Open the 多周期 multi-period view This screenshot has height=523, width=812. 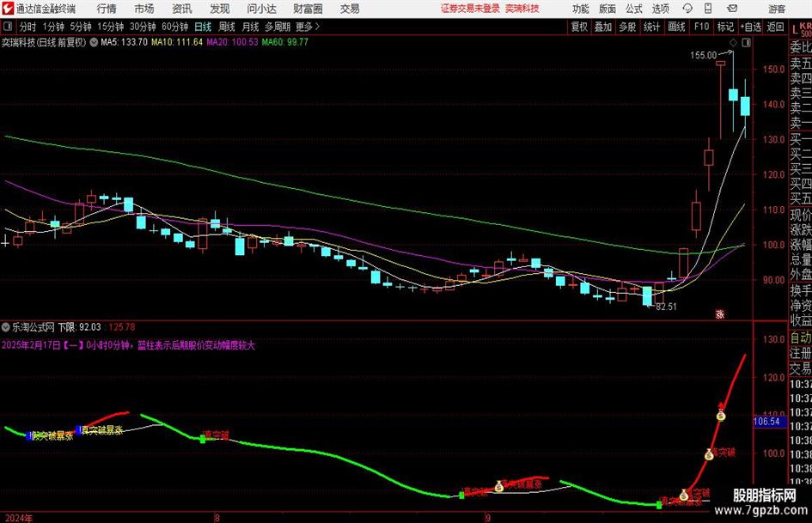(x=278, y=27)
